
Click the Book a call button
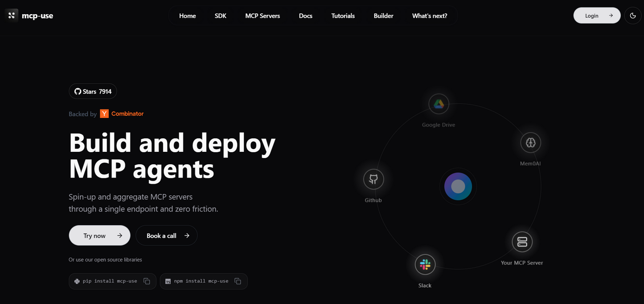pyautogui.click(x=166, y=235)
